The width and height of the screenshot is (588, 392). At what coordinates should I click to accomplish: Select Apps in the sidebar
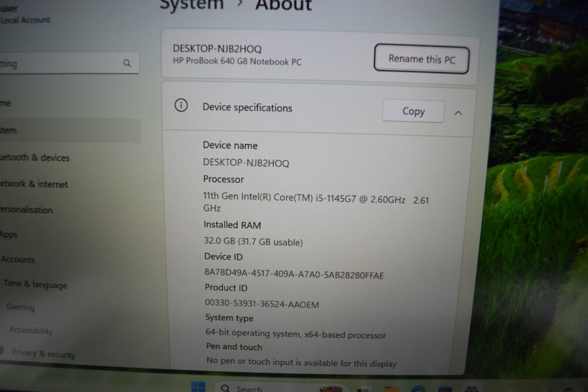coord(9,234)
